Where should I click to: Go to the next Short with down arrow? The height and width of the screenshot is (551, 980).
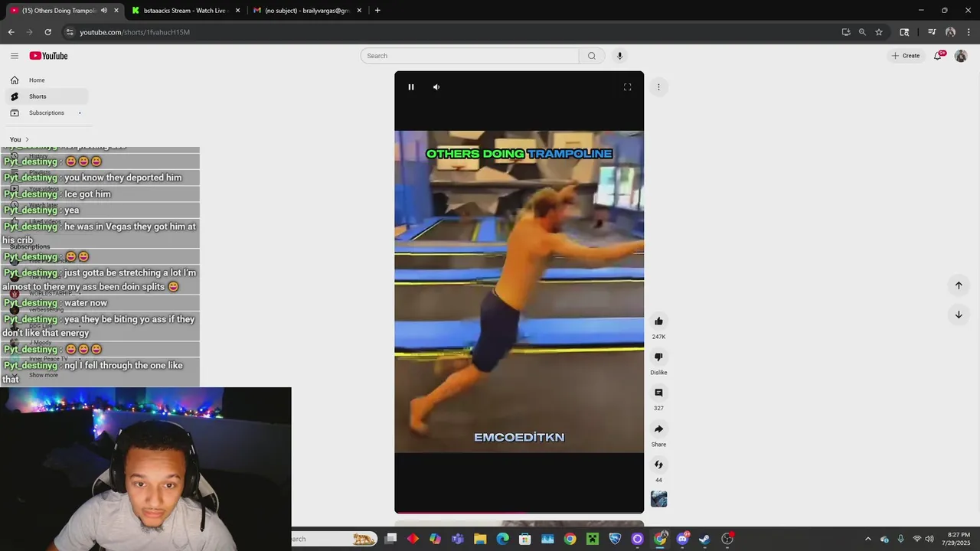[x=959, y=315]
